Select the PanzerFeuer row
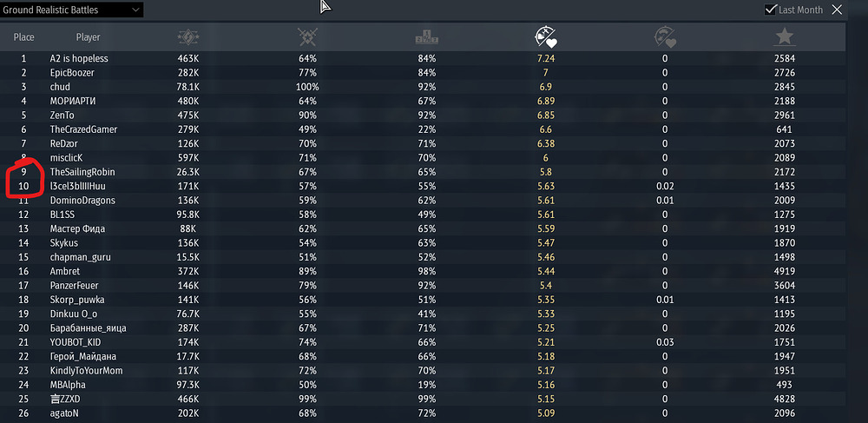 (75, 286)
